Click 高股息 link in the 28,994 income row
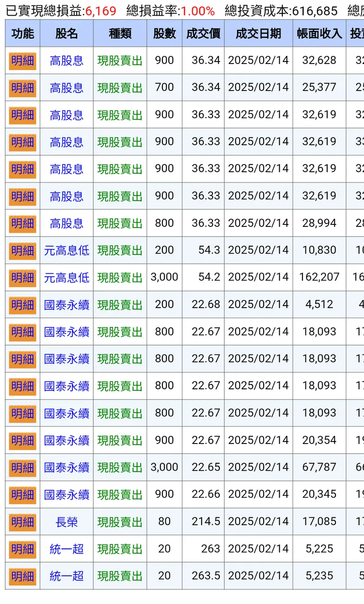364x604 pixels. click(x=66, y=223)
